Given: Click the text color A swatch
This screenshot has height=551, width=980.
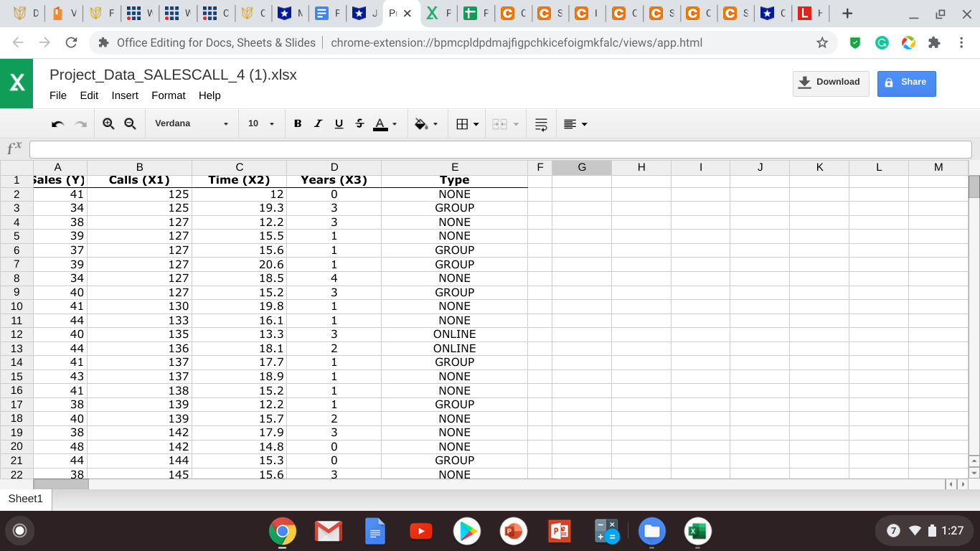Looking at the screenshot, I should point(380,124).
